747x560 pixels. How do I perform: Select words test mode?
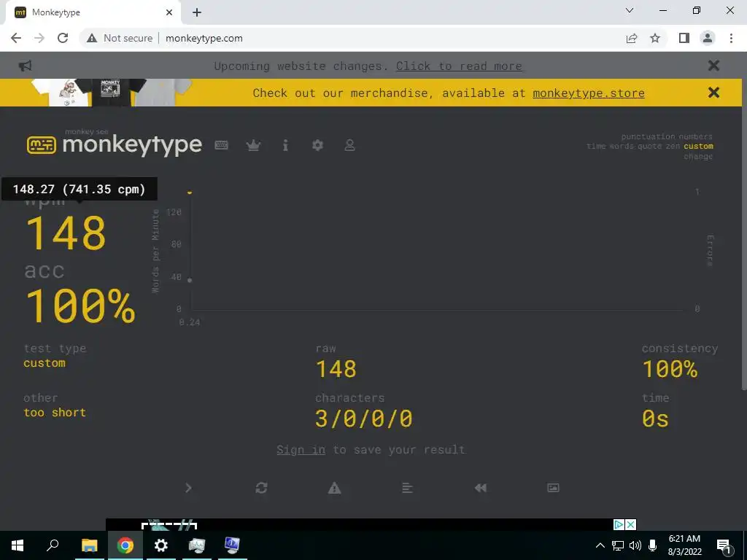click(x=622, y=146)
